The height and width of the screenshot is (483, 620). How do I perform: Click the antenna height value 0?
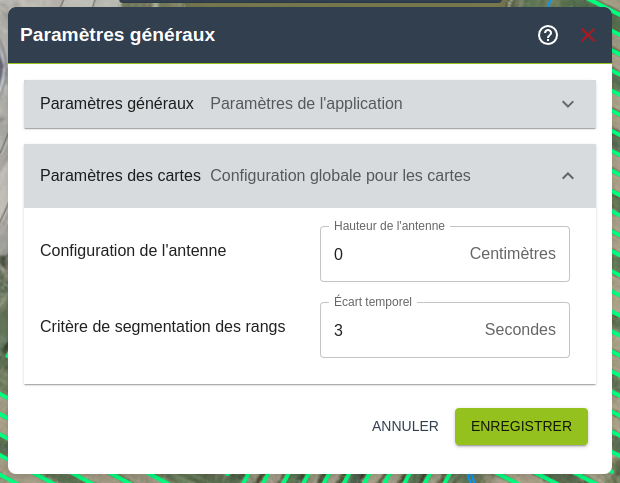(338, 254)
